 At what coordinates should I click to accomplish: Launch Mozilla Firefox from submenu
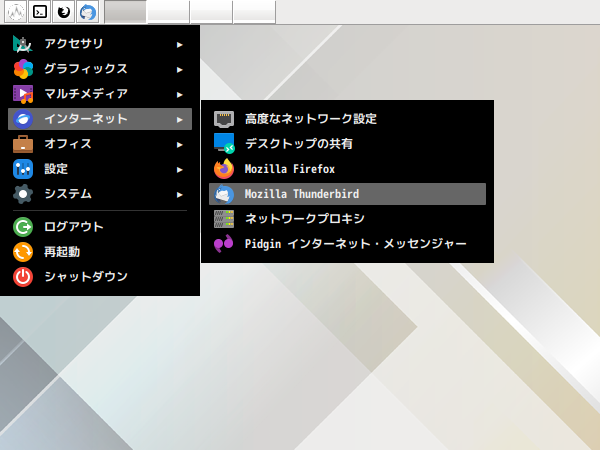[x=347, y=169]
